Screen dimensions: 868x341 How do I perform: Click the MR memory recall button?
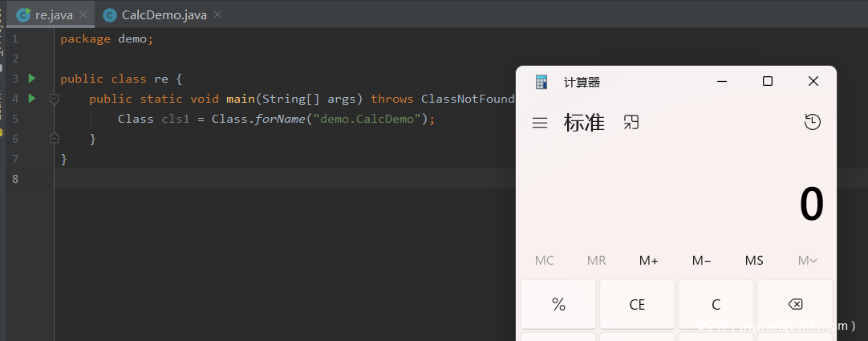point(596,260)
